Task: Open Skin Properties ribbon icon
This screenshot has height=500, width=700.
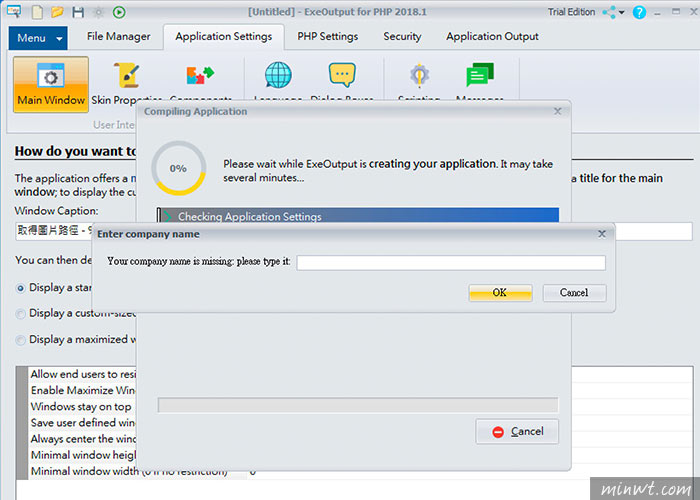Action: (127, 75)
